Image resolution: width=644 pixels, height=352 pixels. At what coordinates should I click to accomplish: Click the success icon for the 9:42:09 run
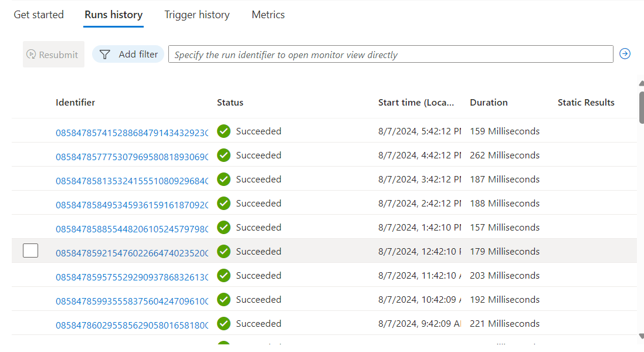click(224, 324)
